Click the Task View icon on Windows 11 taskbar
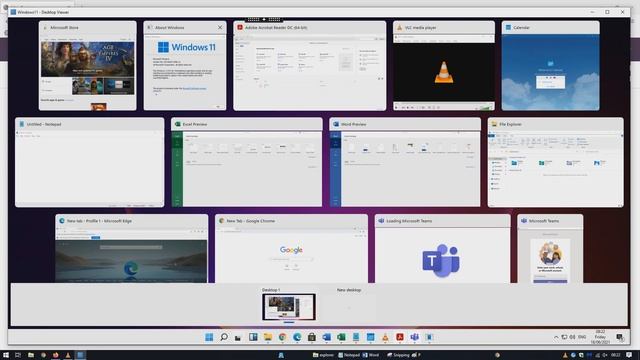The width and height of the screenshot is (640, 360). [x=238, y=337]
